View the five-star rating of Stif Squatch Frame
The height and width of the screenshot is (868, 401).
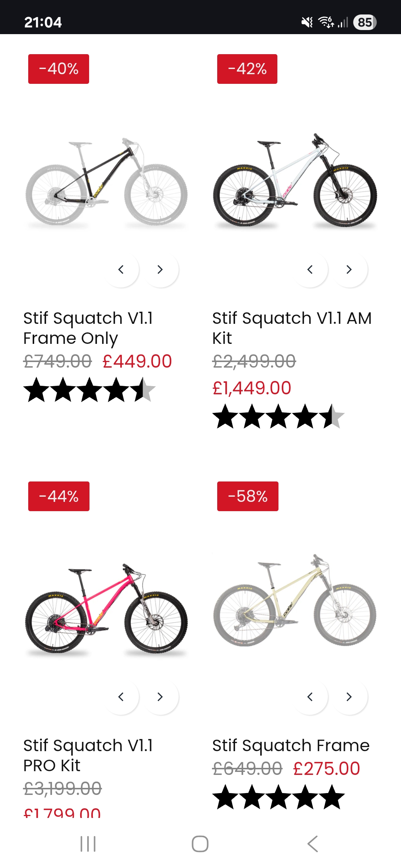point(278,797)
